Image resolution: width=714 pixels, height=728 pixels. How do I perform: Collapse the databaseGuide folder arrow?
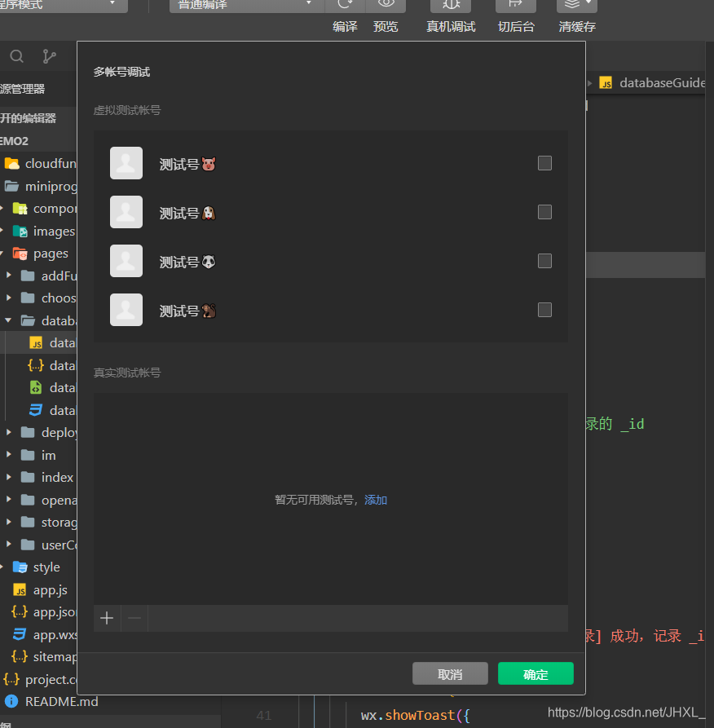click(8, 320)
